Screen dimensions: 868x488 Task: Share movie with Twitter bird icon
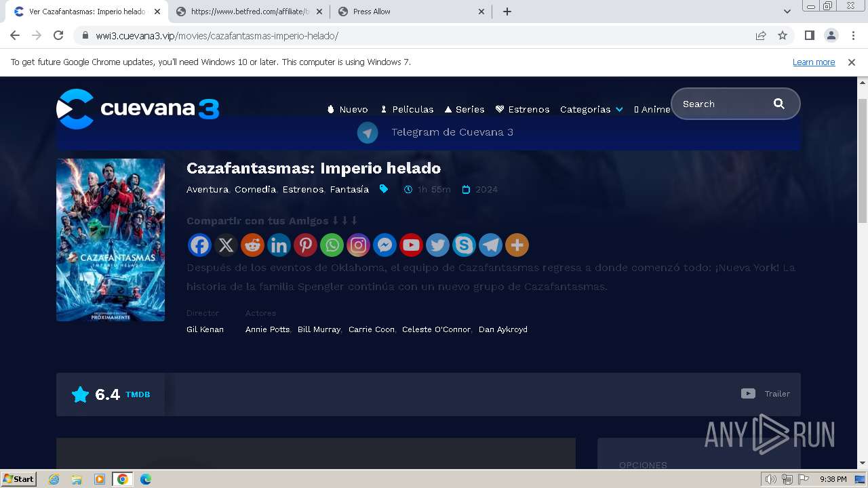[x=437, y=245]
